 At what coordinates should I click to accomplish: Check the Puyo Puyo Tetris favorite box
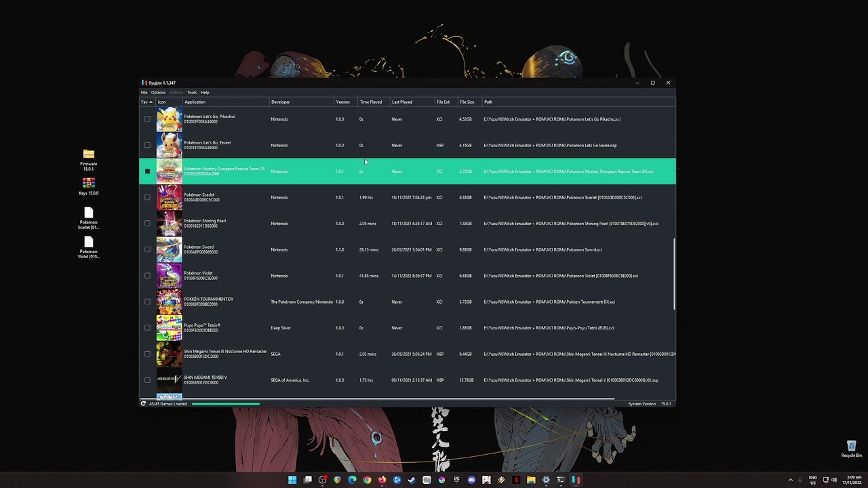coord(147,328)
